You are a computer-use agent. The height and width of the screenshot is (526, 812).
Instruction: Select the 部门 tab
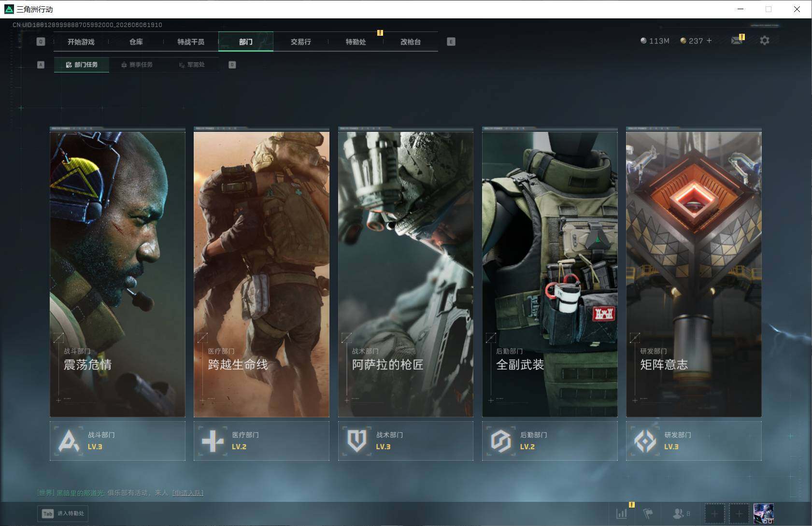[246, 42]
